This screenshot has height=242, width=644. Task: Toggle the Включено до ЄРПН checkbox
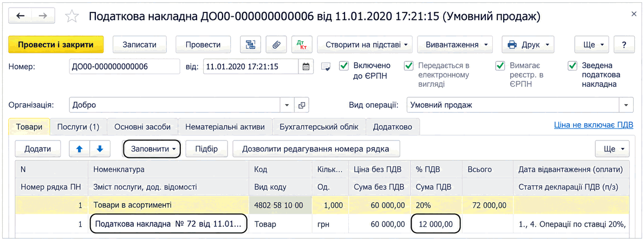point(344,66)
